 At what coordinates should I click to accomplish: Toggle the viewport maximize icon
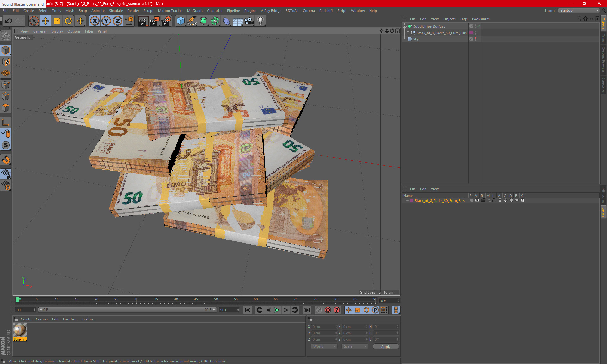[397, 31]
